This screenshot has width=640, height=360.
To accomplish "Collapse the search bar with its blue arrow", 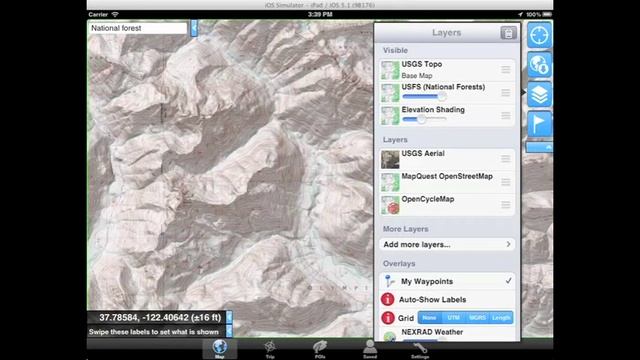I will pyautogui.click(x=194, y=28).
